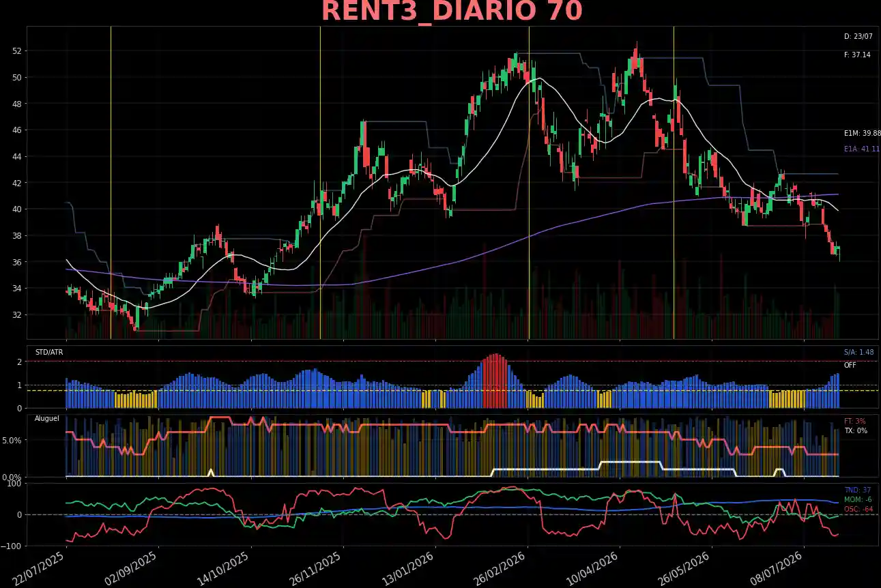The height and width of the screenshot is (588, 881).
Task: Click the red 'FT: 3%' label
Action: [854, 422]
